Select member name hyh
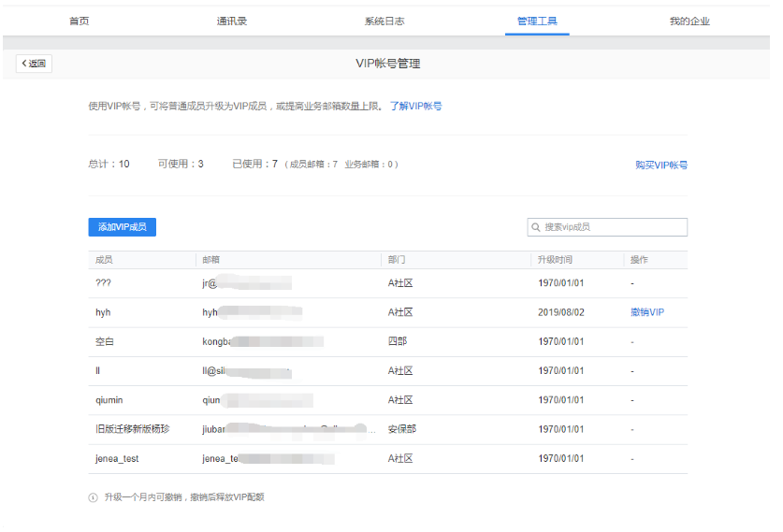The image size is (783, 532). [103, 312]
